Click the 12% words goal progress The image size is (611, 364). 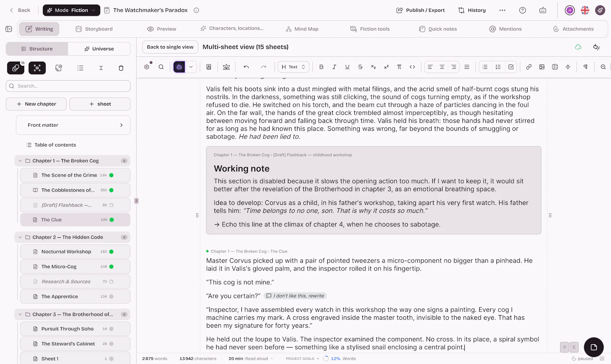point(339,359)
